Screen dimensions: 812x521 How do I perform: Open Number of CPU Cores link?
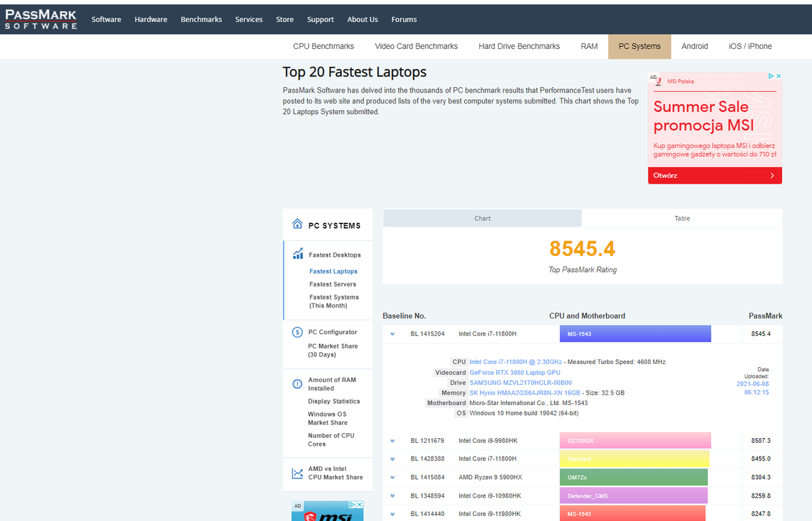[331, 440]
